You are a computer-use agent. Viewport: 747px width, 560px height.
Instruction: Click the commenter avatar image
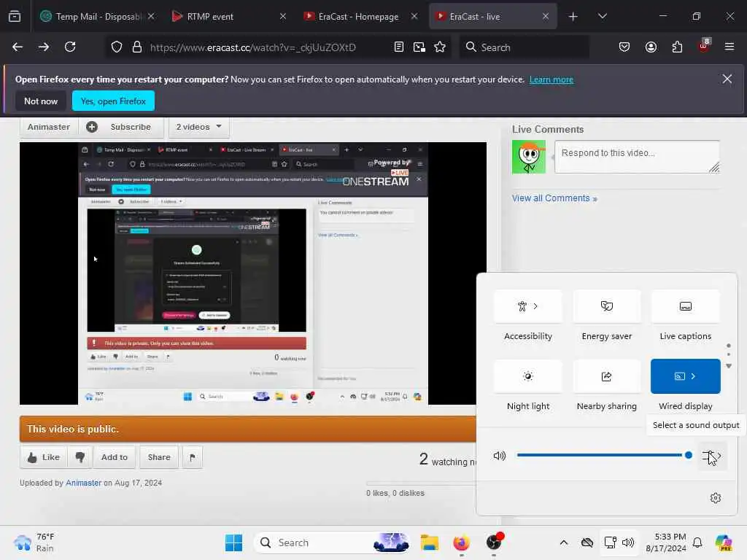[x=528, y=157]
